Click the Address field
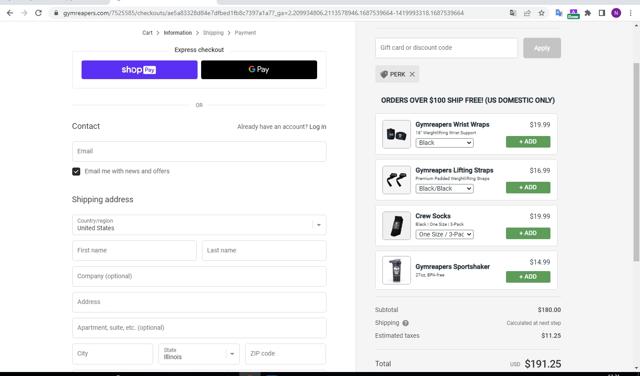Viewport: 640px width, 376px height. pyautogui.click(x=199, y=302)
